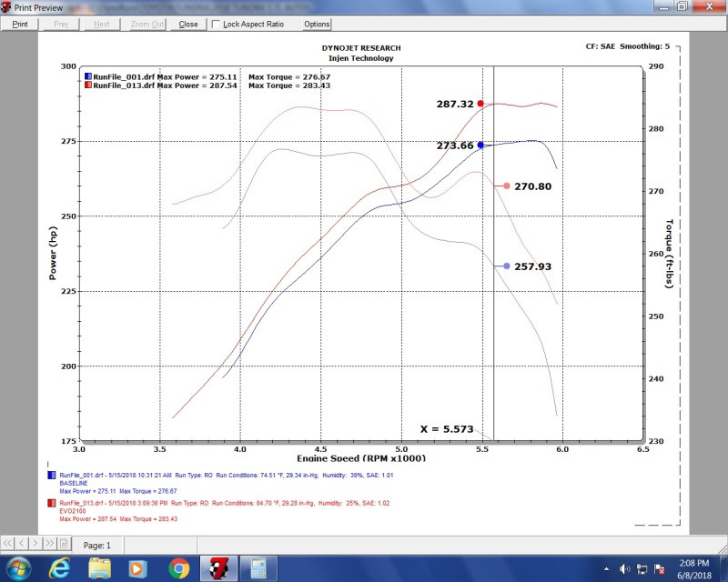Image resolution: width=728 pixels, height=582 pixels.
Task: Close the print preview
Action: pyautogui.click(x=187, y=23)
